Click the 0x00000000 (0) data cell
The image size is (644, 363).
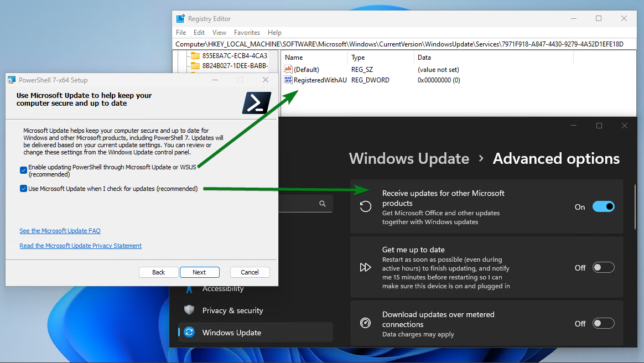[x=439, y=80]
